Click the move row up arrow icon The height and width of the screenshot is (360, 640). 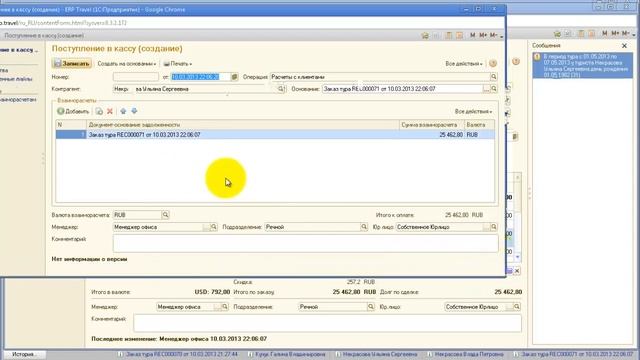click(x=123, y=111)
